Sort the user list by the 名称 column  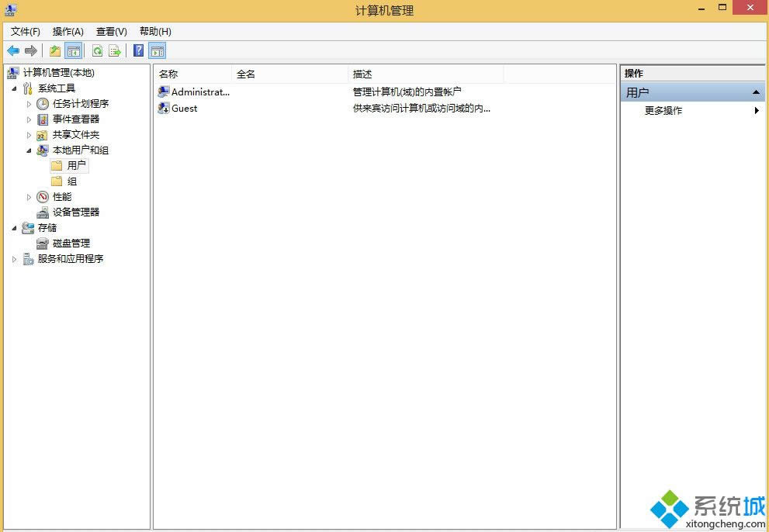click(169, 74)
